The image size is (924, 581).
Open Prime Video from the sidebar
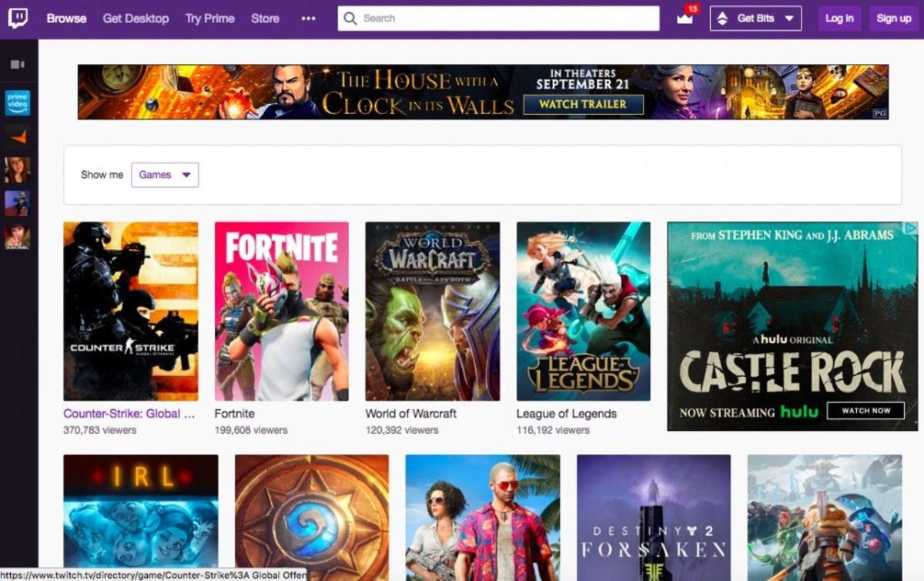17,101
